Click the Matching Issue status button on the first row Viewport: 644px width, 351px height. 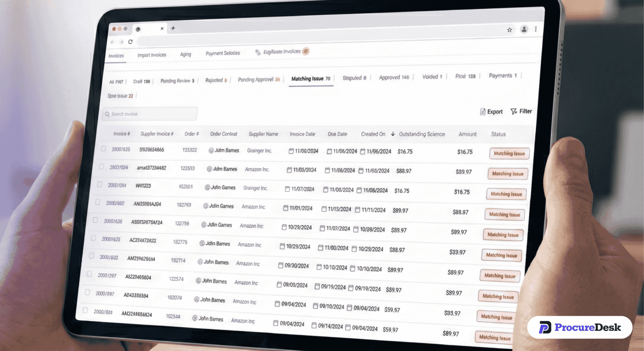click(509, 154)
